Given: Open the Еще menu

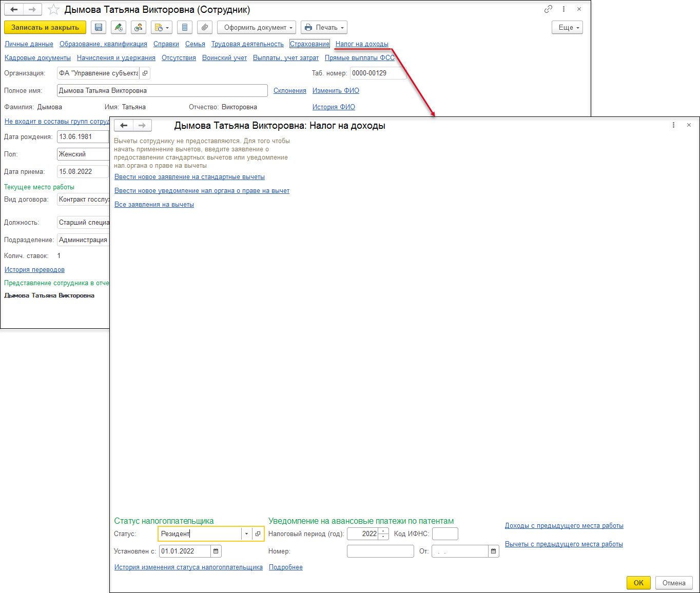Looking at the screenshot, I should [x=568, y=27].
